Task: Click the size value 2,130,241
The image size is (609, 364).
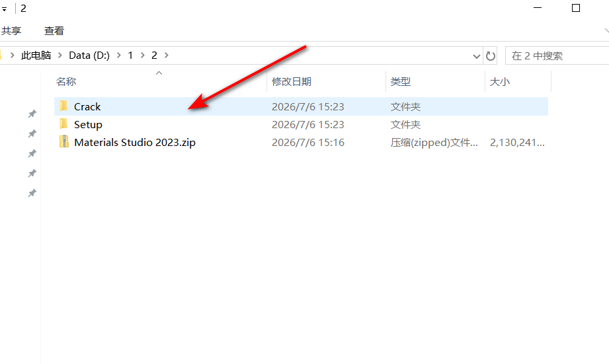Action: (517, 143)
